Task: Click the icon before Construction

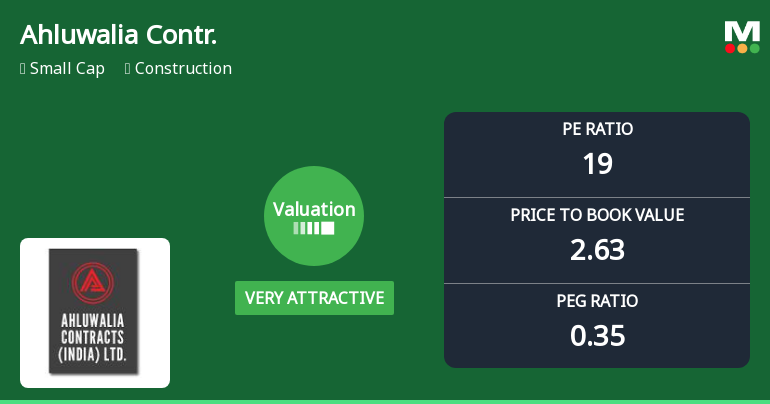Action: (128, 69)
